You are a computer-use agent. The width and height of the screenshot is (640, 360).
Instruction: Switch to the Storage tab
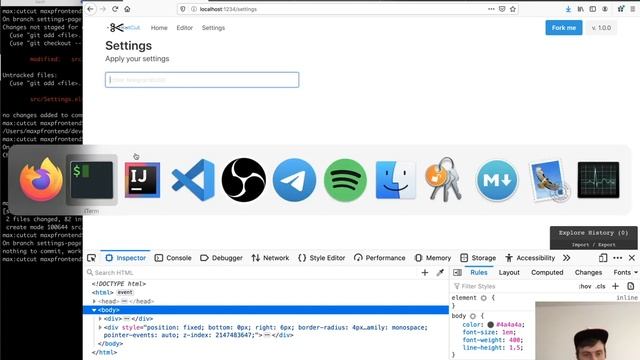478,258
